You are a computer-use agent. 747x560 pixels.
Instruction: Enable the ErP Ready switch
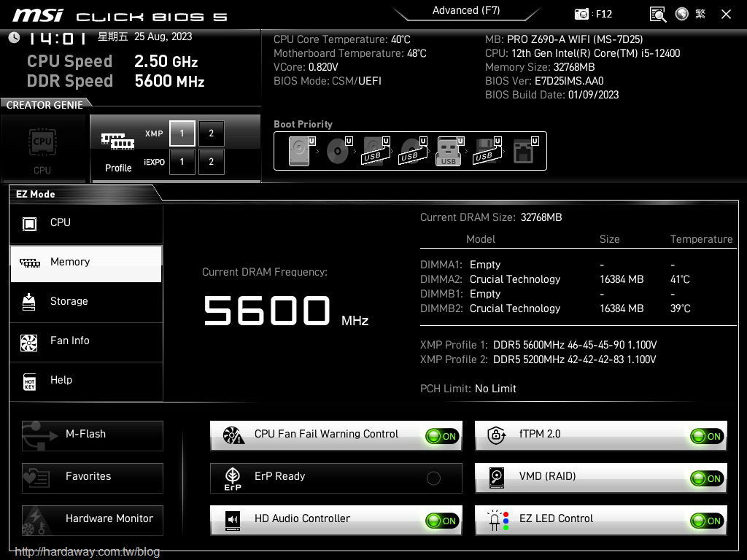coord(433,478)
